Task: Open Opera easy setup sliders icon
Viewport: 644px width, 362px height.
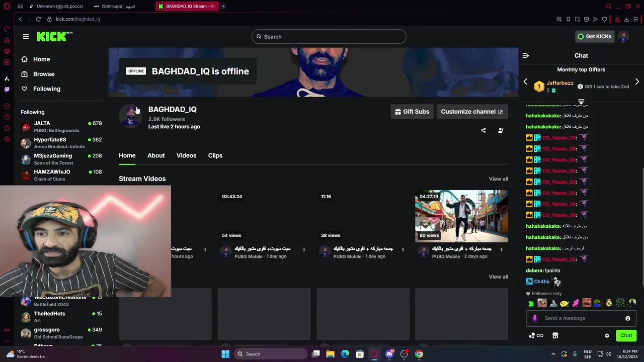Action: [636, 19]
